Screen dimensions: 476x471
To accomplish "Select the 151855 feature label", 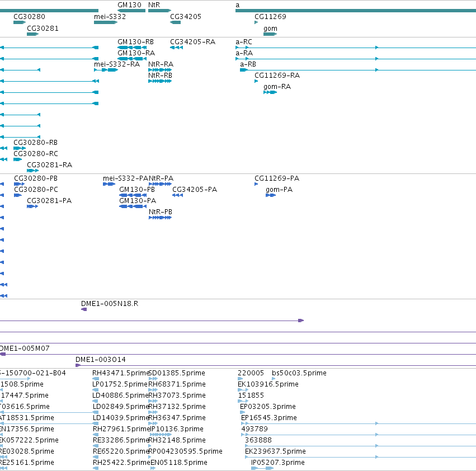I will click(x=251, y=395).
